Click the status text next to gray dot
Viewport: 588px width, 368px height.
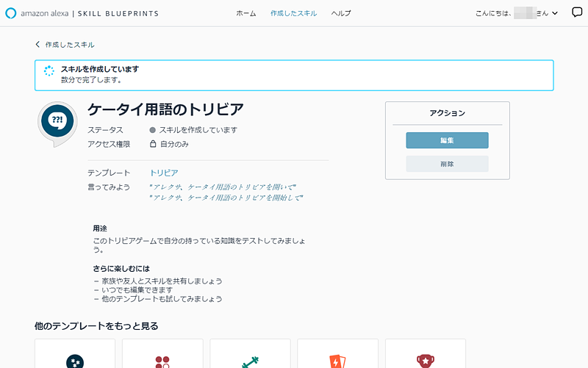point(198,130)
